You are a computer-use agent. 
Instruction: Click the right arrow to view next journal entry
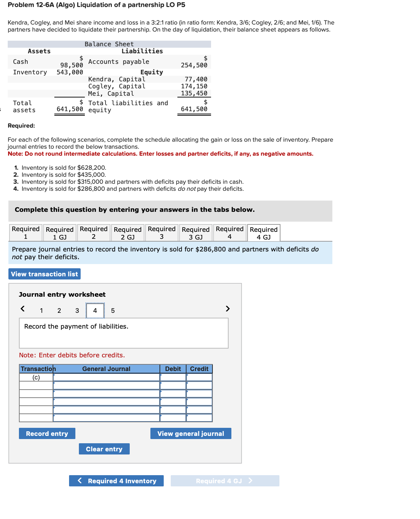click(227, 309)
